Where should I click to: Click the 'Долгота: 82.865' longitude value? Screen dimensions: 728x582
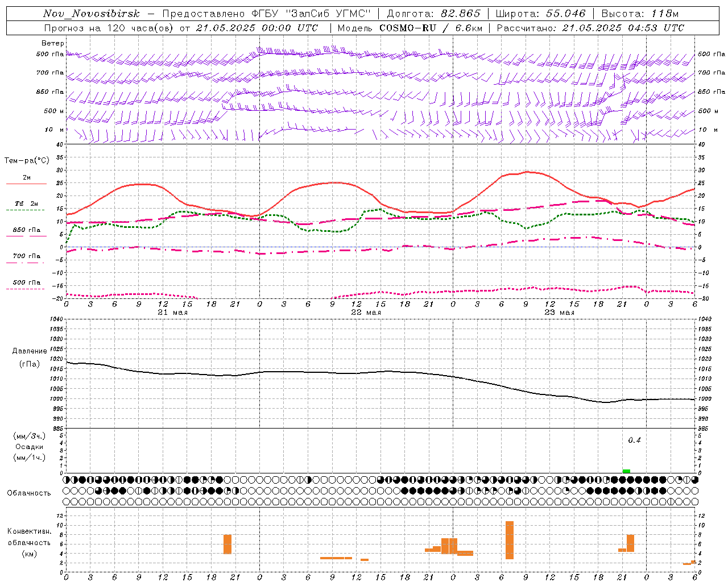coord(433,14)
